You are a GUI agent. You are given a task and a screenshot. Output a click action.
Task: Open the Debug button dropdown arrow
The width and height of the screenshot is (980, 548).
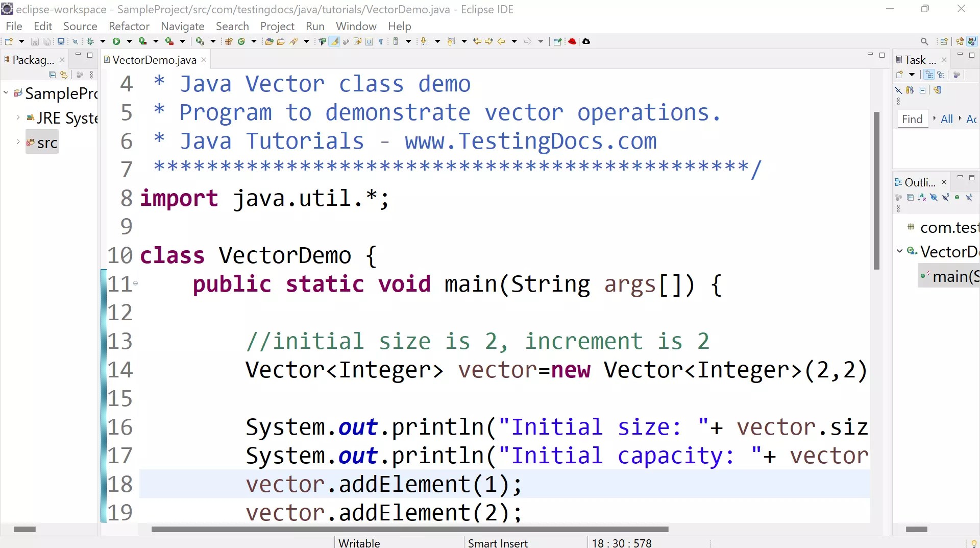[x=103, y=41]
